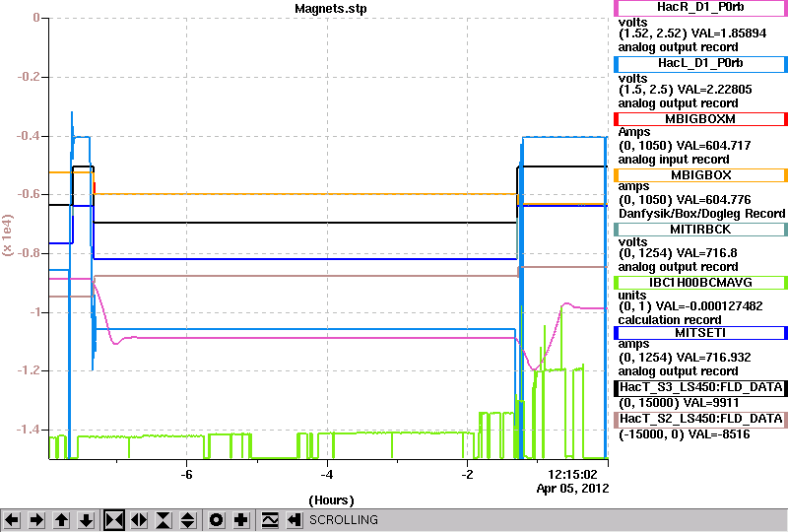The height and width of the screenshot is (532, 788).
Task: Click the horizontal zoom-out outward-triangles icon
Action: 139,520
